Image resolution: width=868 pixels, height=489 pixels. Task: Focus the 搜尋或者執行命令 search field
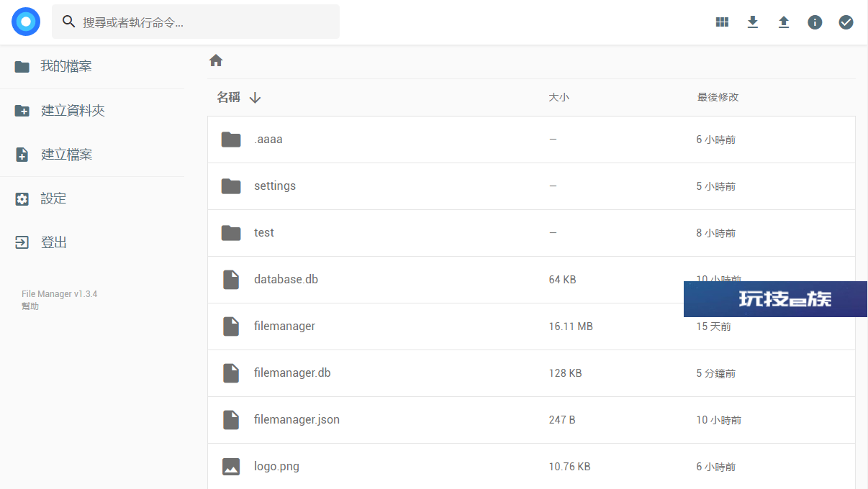tap(196, 22)
